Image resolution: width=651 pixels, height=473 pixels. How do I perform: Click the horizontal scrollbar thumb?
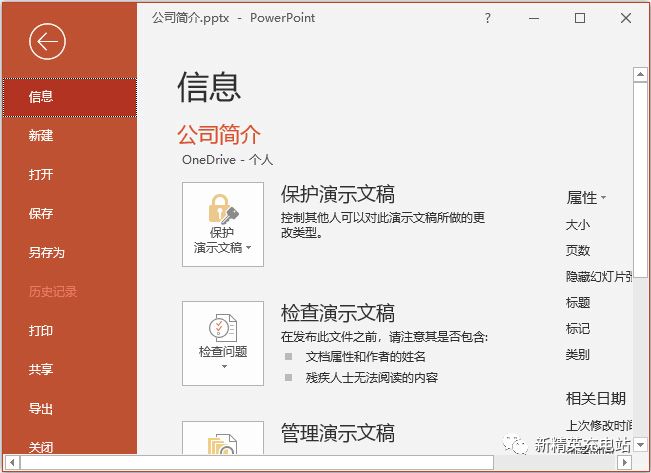257,462
